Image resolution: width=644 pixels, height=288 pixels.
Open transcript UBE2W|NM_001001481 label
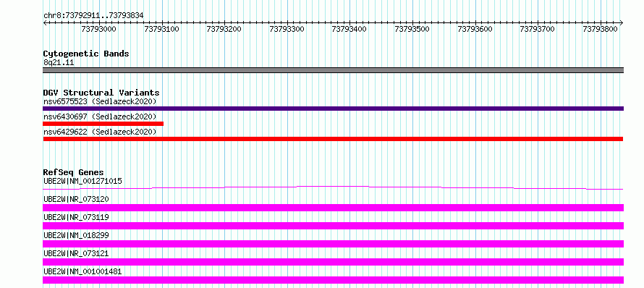pos(82,271)
